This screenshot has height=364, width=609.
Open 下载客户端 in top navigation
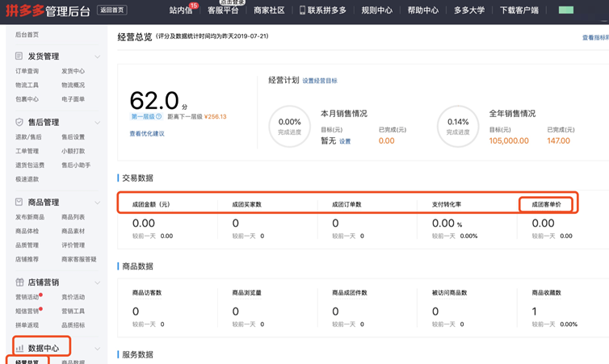pyautogui.click(x=519, y=10)
